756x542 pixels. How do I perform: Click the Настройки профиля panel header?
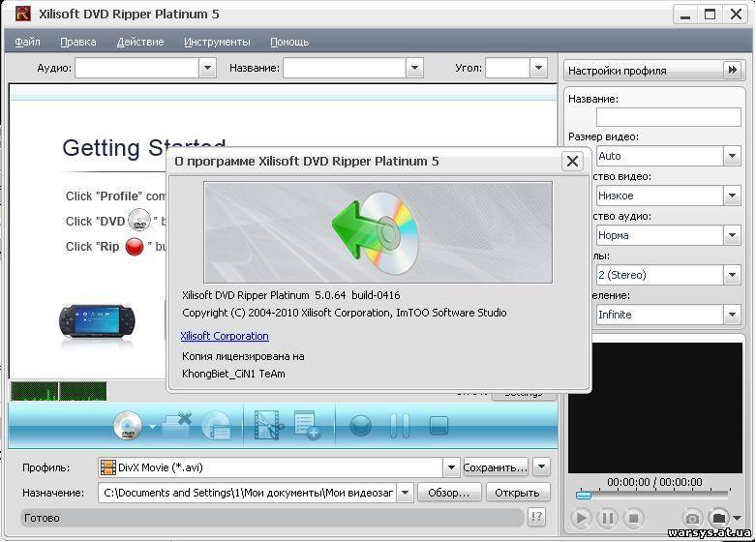[654, 71]
